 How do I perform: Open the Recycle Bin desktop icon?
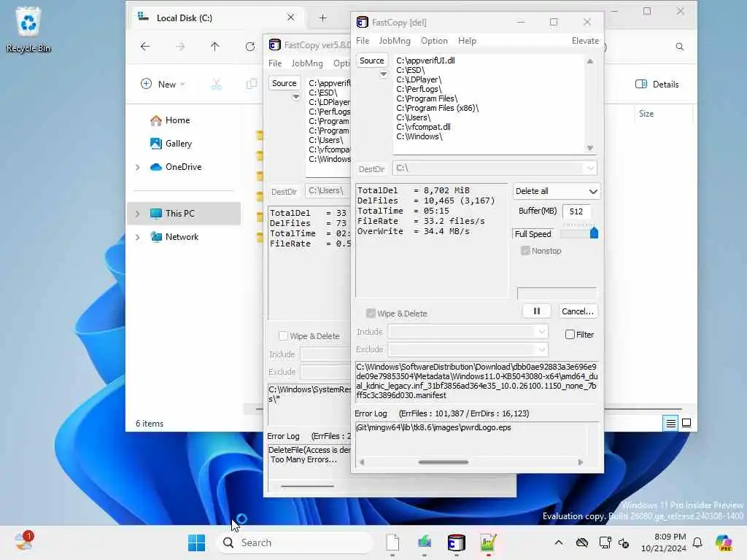click(28, 29)
